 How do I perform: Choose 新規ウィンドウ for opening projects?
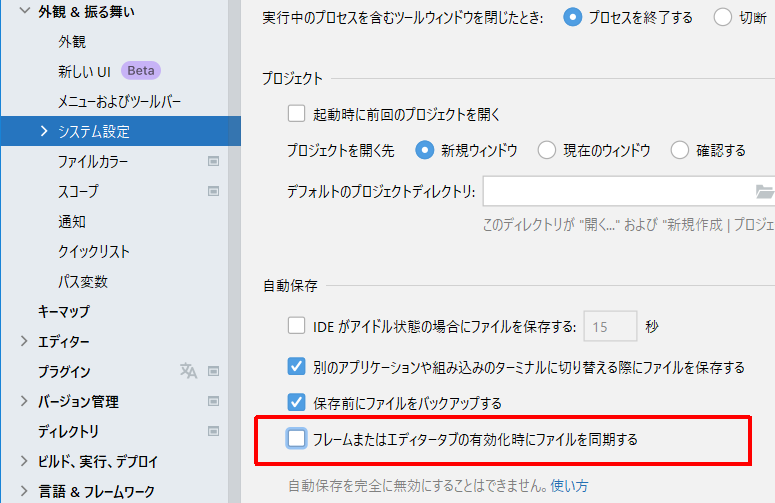click(425, 150)
